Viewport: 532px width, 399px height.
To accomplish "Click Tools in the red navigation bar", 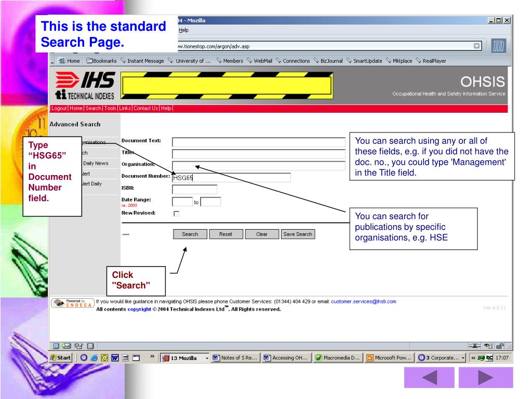I will [110, 108].
